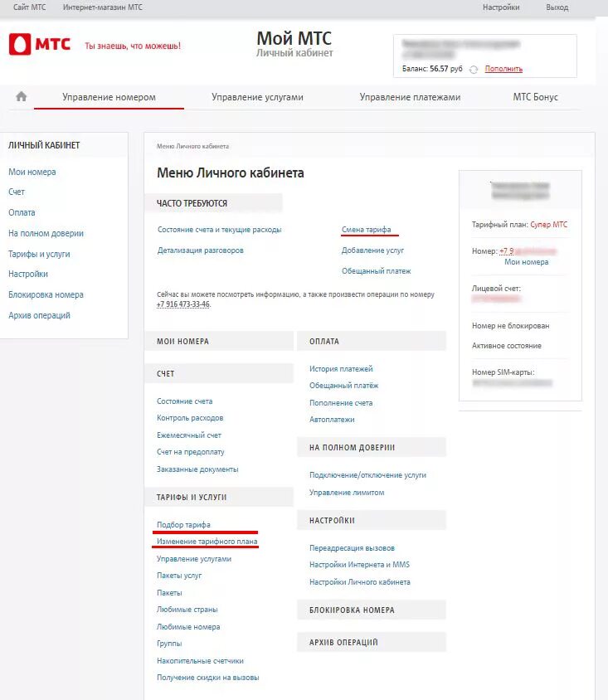608x700 pixels.
Task: Click БЛОКИРОВКА НОМЕРА section header
Action: coord(372,610)
